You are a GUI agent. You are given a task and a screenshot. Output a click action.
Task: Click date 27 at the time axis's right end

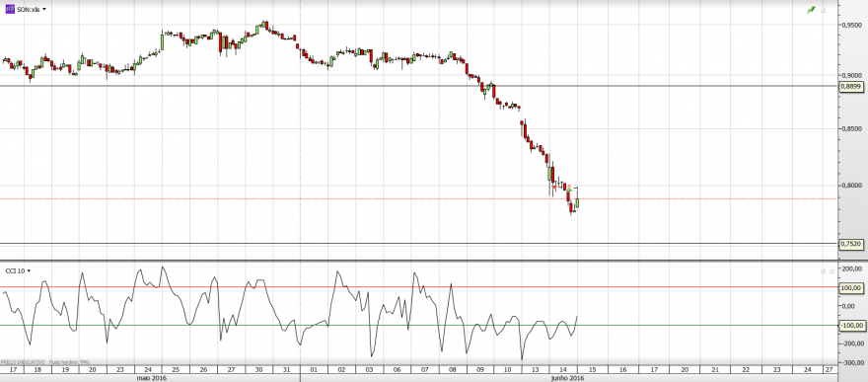pyautogui.click(x=829, y=369)
